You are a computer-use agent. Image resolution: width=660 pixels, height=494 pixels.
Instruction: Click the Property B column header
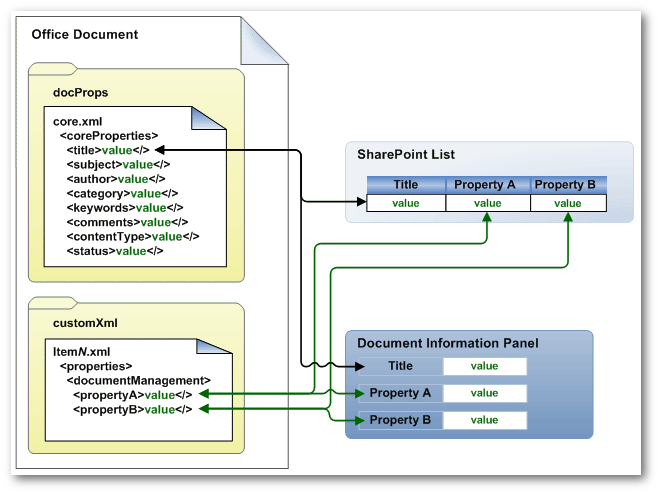(568, 185)
